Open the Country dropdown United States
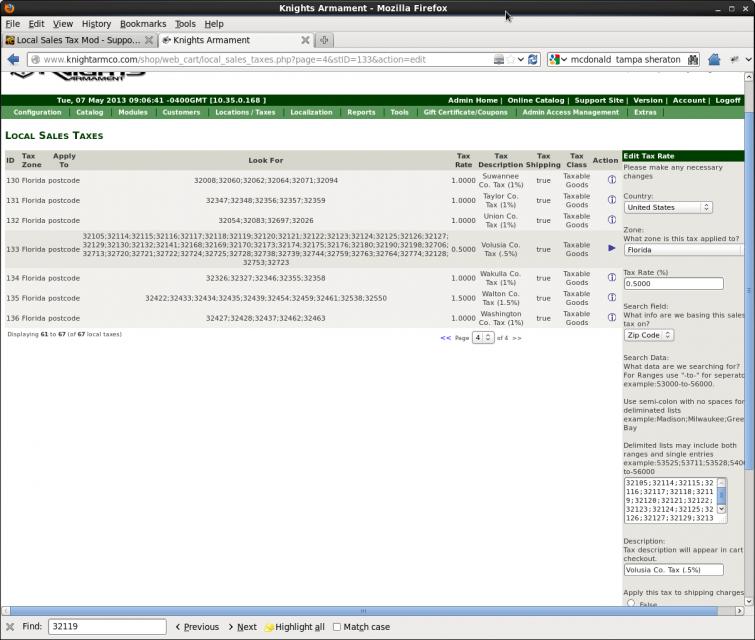 click(668, 208)
